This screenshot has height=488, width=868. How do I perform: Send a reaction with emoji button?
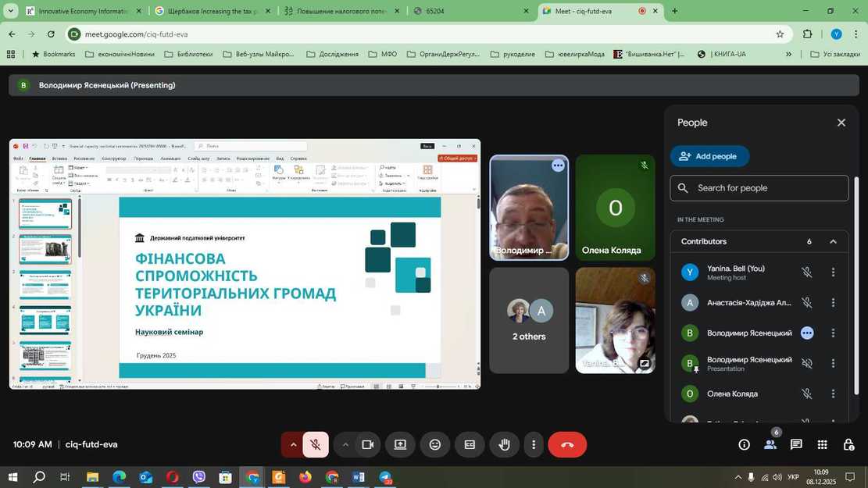[435, 444]
